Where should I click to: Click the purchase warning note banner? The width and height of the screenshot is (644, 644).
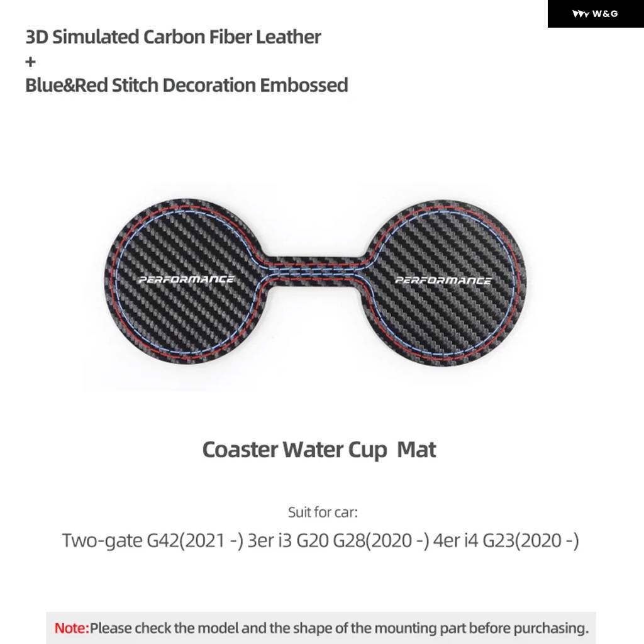[x=321, y=628]
